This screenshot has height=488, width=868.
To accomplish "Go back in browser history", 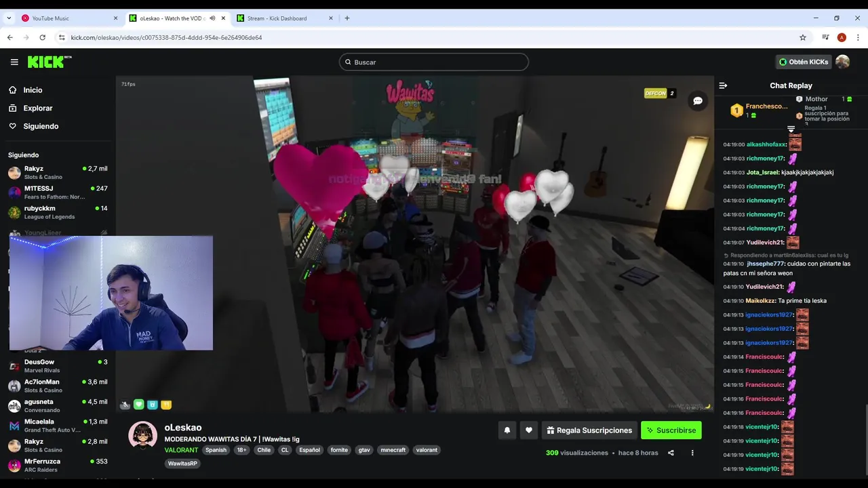I will 10,37.
